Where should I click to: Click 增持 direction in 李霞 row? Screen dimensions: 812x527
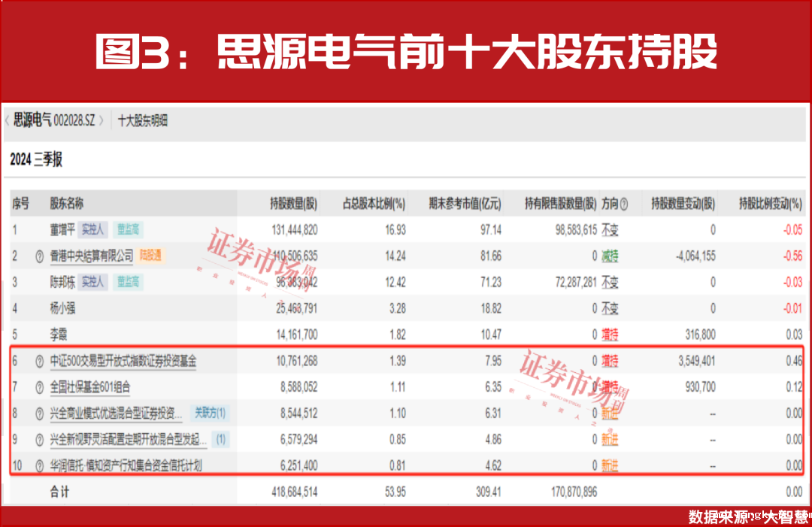click(610, 335)
